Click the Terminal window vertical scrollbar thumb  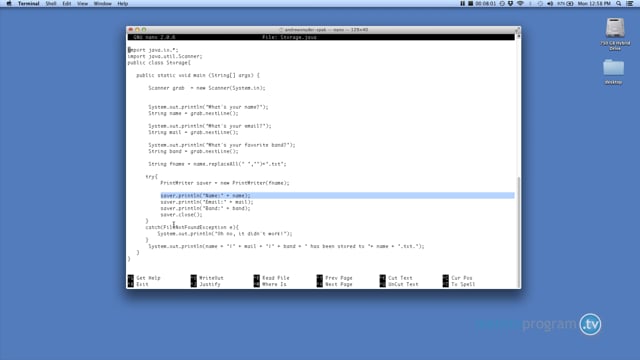(x=518, y=231)
